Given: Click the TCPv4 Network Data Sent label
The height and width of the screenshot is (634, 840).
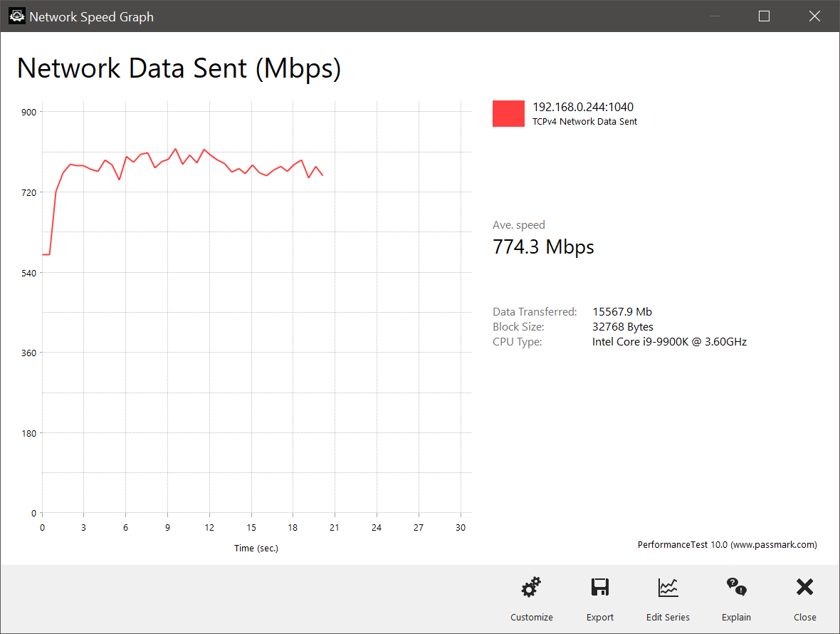Looking at the screenshot, I should (x=584, y=122).
